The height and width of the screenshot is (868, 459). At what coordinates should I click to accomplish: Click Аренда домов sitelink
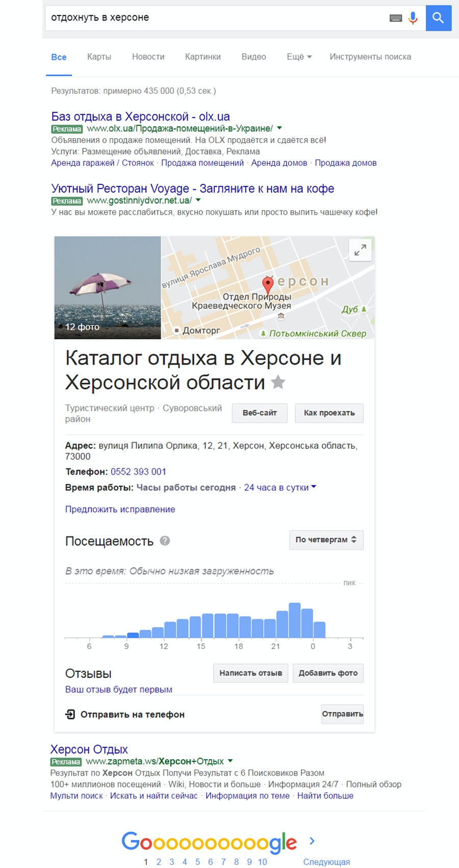click(279, 163)
